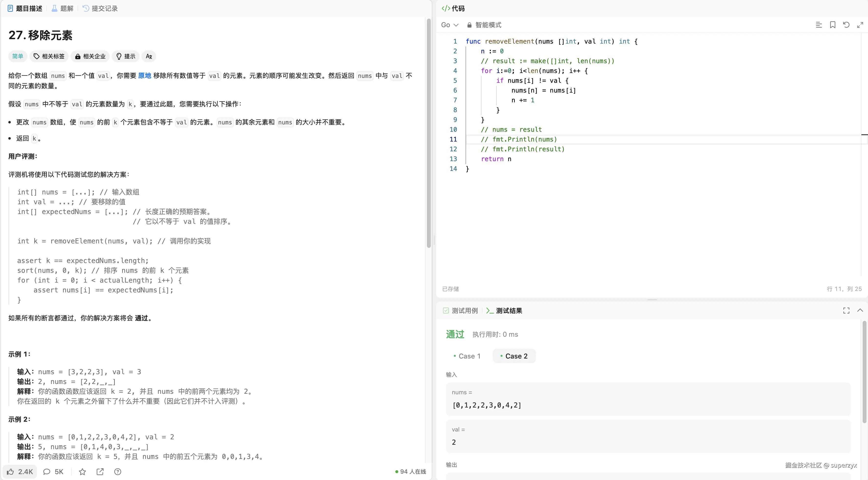This screenshot has height=480, width=868.
Task: Select the Case 1 test case
Action: click(x=467, y=356)
